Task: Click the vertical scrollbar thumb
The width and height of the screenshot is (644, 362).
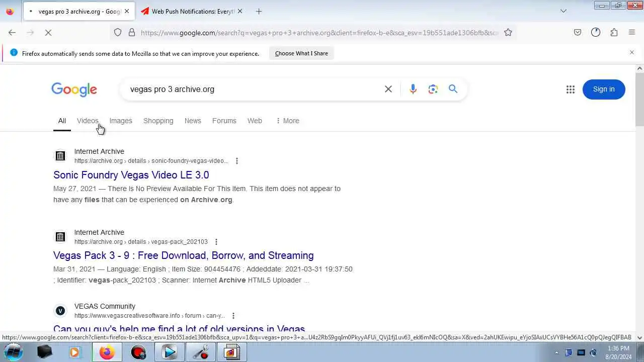Action: pos(639,100)
